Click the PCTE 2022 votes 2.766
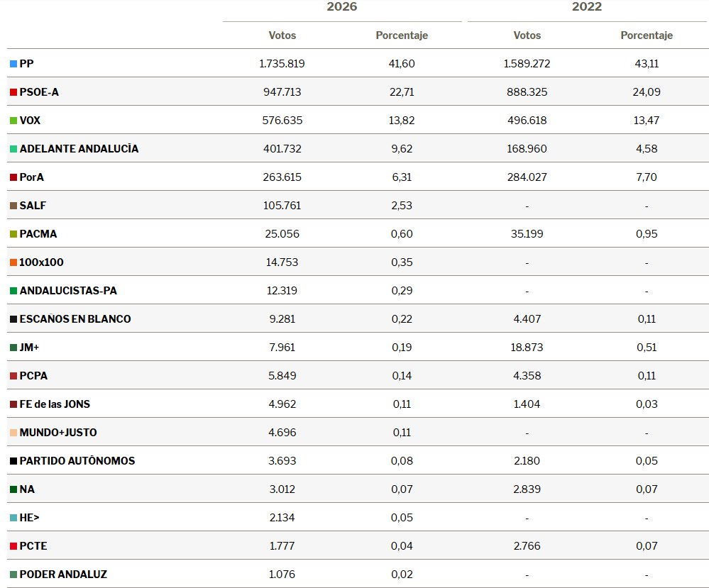 (x=527, y=546)
